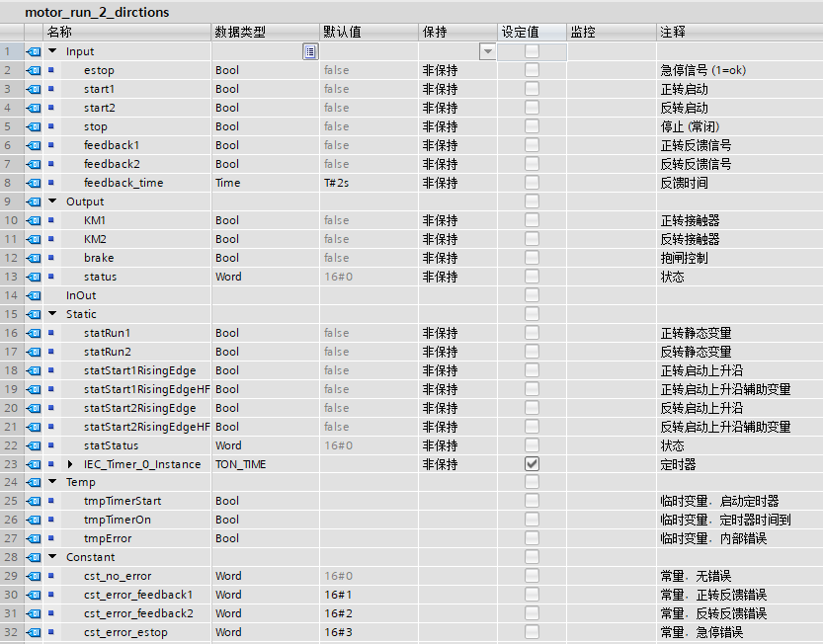Uncheck the setpoint checkbox for IEC_Timer_0_Instance
The height and width of the screenshot is (644, 823).
(x=533, y=463)
